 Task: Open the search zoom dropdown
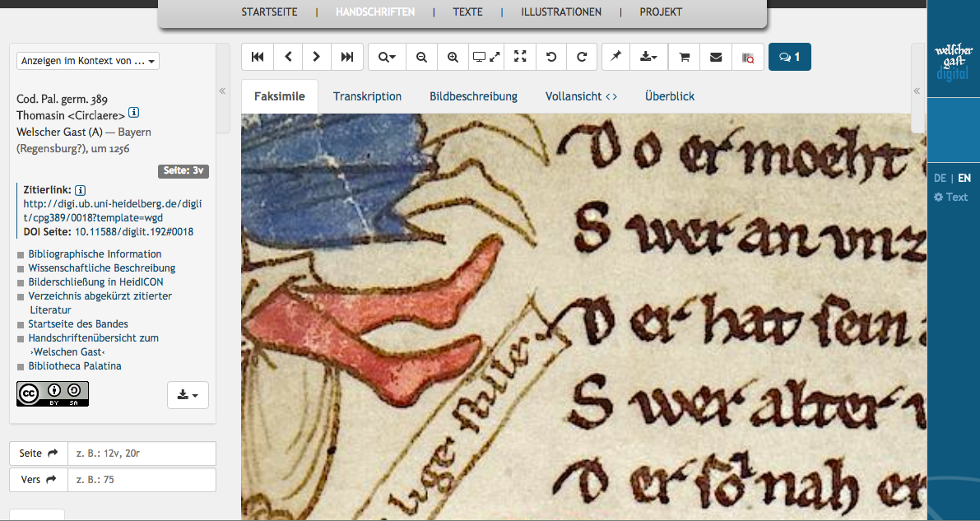click(x=387, y=57)
